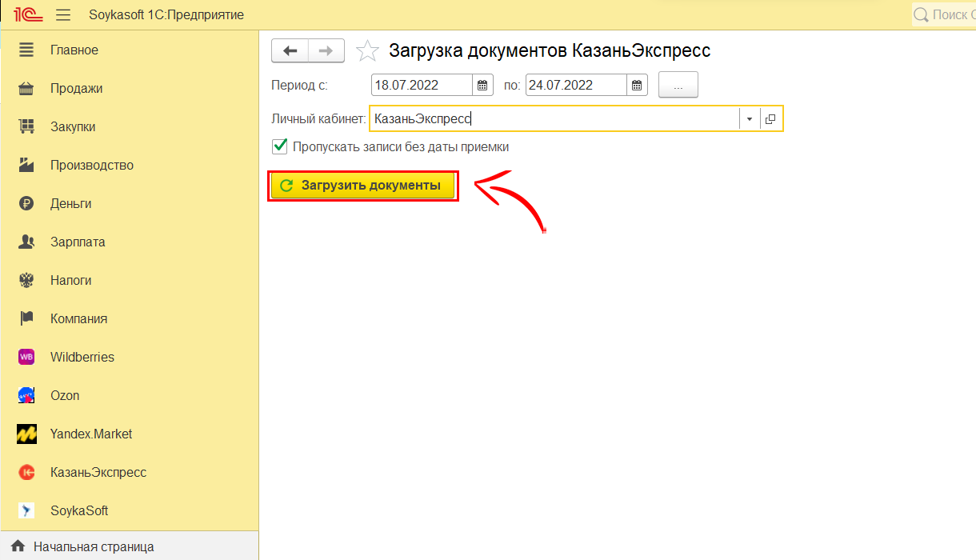
Task: Click the Загрузить документы button
Action: coord(363,186)
